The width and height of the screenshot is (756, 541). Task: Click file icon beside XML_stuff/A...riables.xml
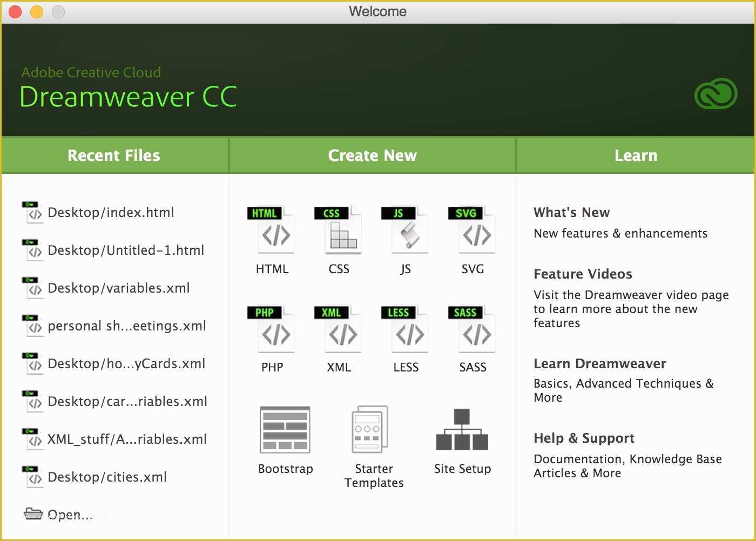pyautogui.click(x=32, y=439)
